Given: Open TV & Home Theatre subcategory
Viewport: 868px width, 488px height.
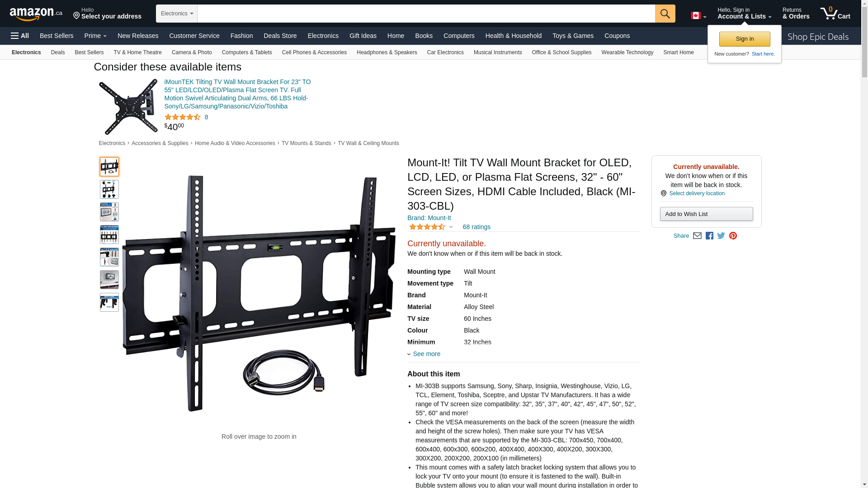Looking at the screenshot, I should coord(137,52).
